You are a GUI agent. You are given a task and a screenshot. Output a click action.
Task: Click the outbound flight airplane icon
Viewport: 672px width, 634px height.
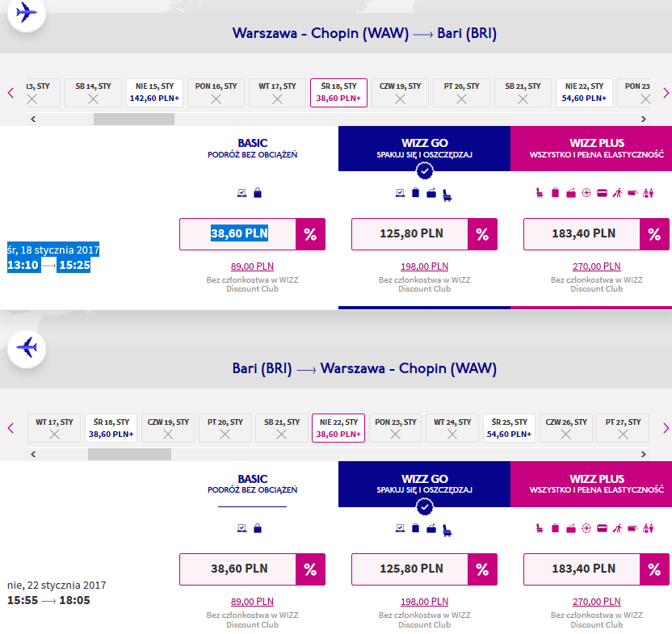coord(27,13)
